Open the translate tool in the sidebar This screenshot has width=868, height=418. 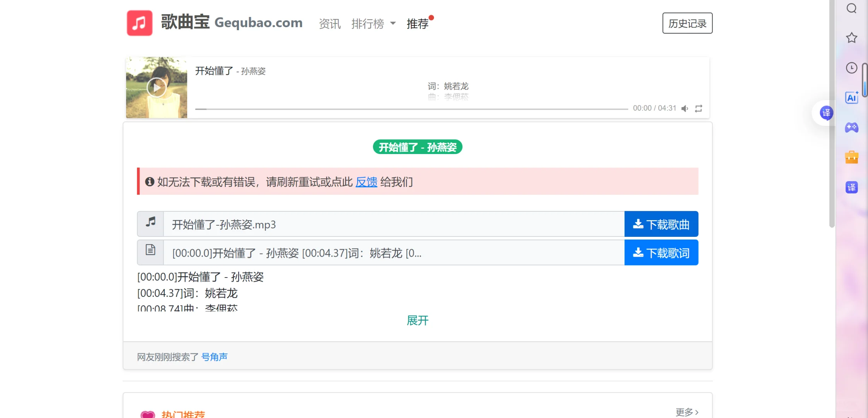pyautogui.click(x=851, y=187)
